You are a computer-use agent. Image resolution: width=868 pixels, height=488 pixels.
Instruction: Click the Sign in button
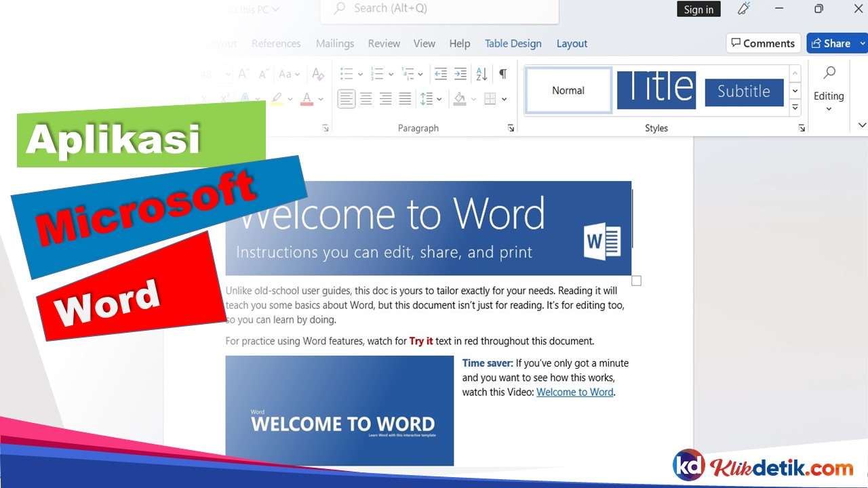tap(698, 9)
